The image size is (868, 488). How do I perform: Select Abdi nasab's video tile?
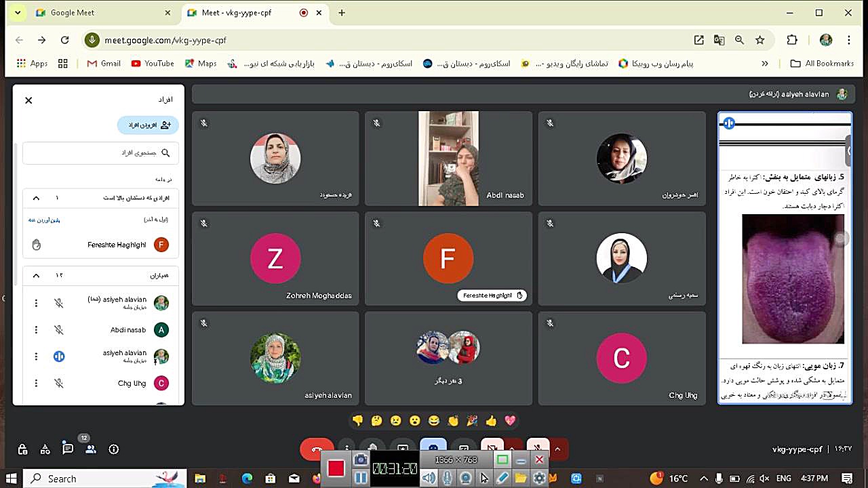click(x=448, y=159)
